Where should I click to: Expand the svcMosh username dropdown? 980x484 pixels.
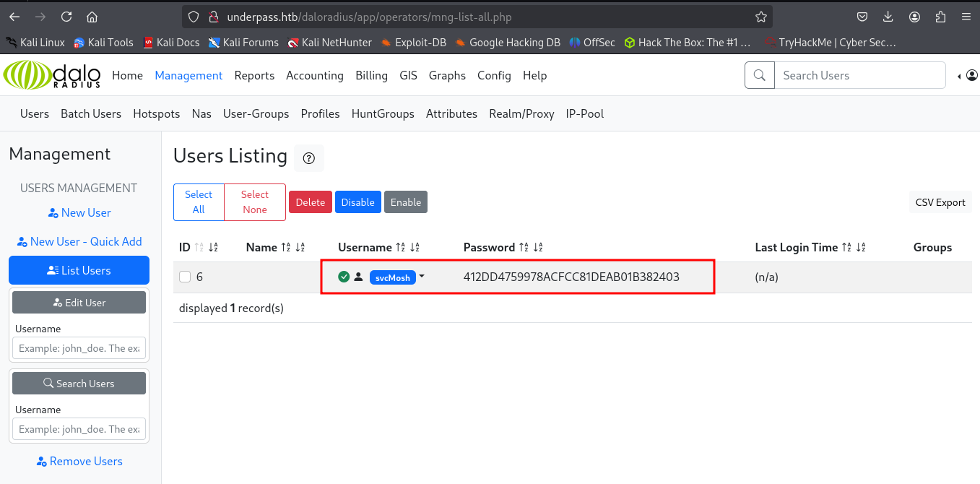(422, 277)
